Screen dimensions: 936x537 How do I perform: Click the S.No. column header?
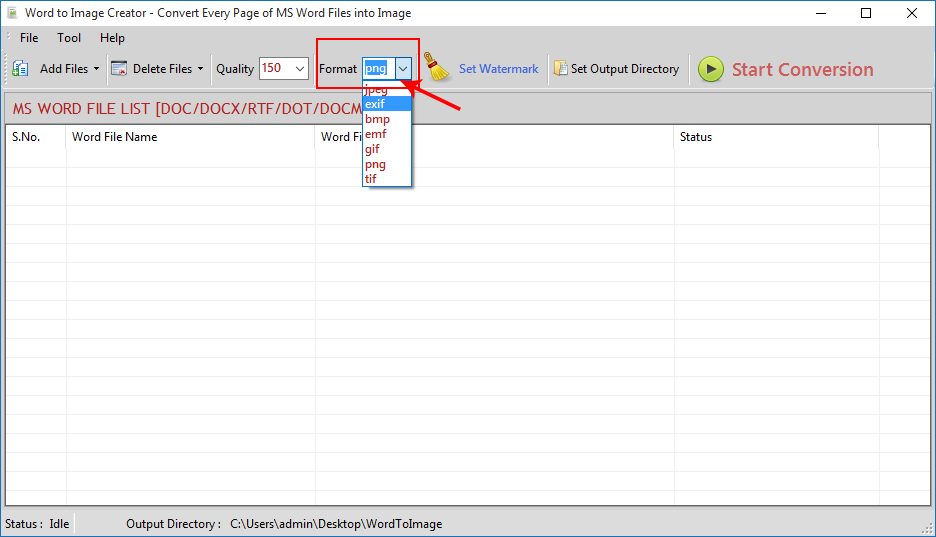coord(35,137)
